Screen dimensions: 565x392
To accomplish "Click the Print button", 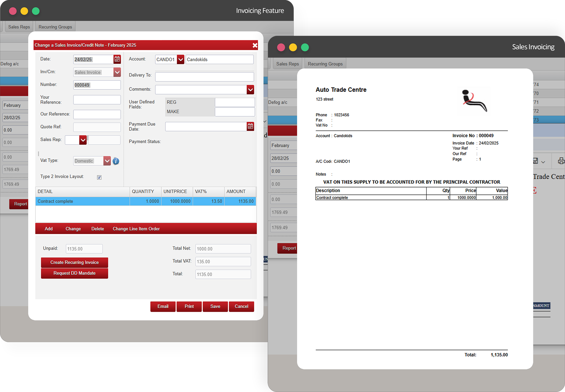I will [x=189, y=307].
